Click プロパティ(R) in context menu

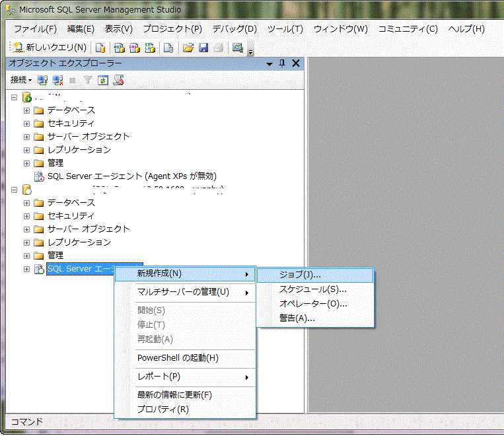tap(185, 410)
